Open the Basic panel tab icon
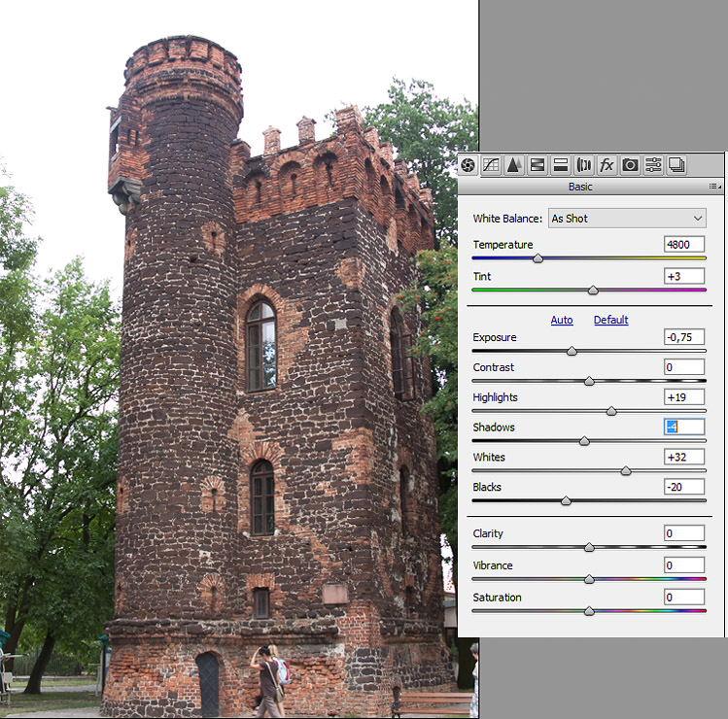The width and height of the screenshot is (728, 719). pos(468,165)
